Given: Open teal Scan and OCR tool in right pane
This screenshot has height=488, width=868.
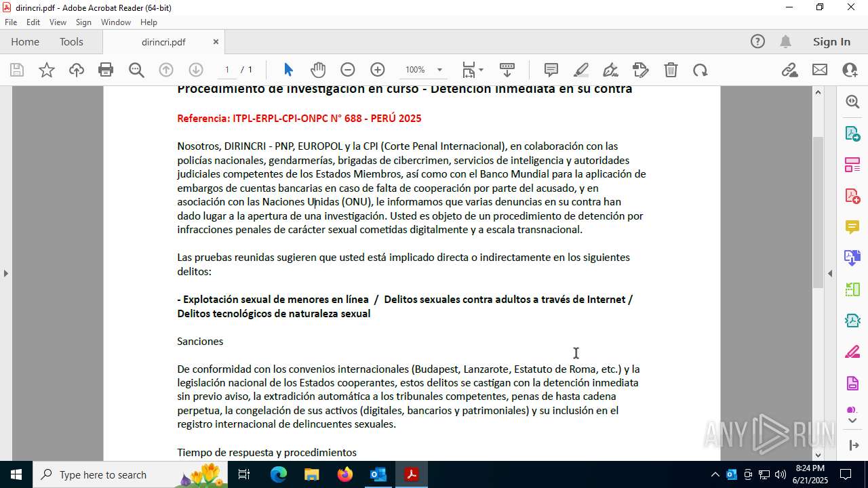Looking at the screenshot, I should coord(852,320).
